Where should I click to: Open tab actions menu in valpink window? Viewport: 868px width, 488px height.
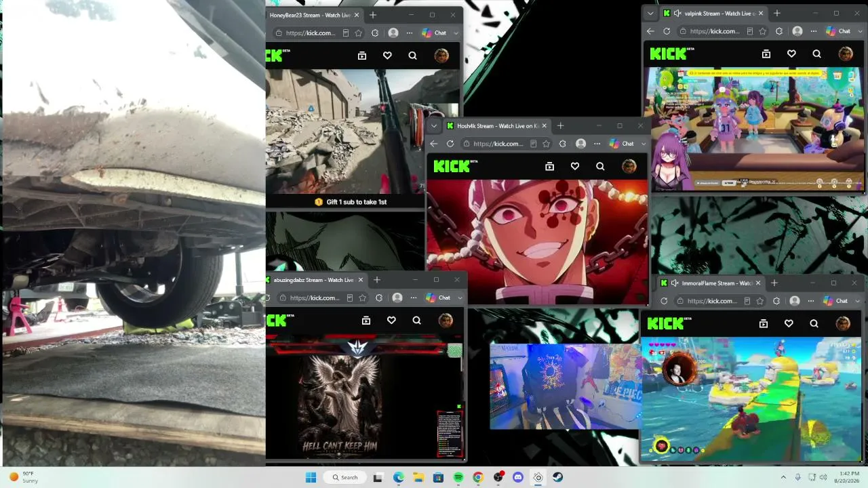[650, 14]
